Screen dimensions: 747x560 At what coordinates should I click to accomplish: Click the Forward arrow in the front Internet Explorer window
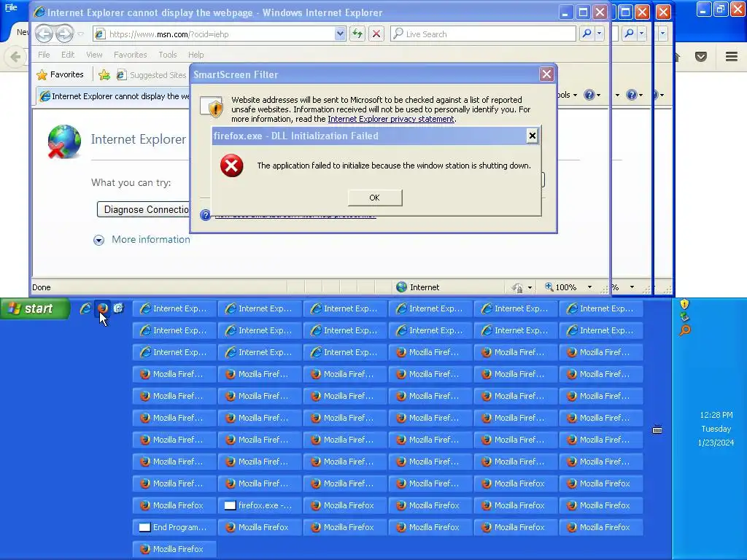(x=64, y=34)
